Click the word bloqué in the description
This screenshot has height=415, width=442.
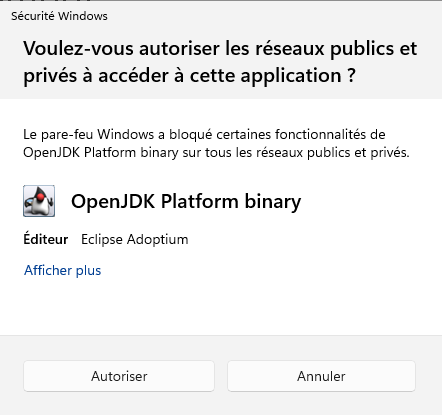tap(190, 135)
